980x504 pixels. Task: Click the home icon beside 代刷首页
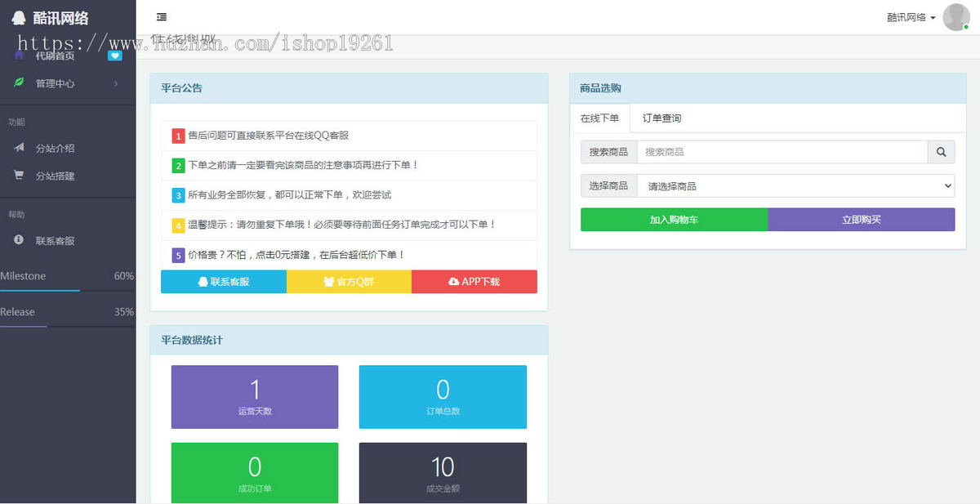pos(19,56)
